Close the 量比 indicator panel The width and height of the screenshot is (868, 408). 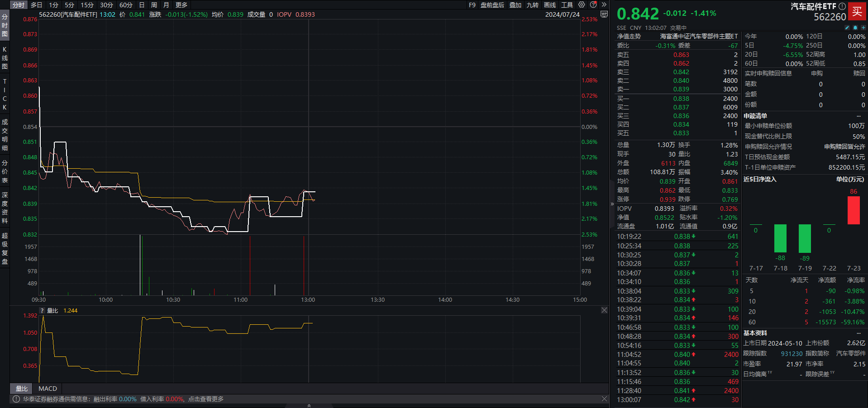pos(604,310)
